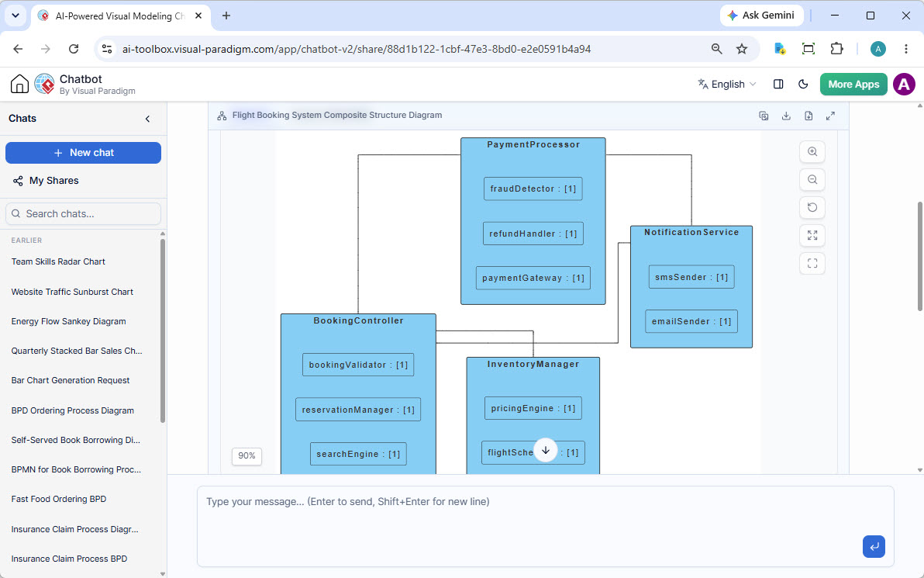Export the diagram file icon
Image resolution: width=924 pixels, height=578 pixels.
click(x=808, y=116)
